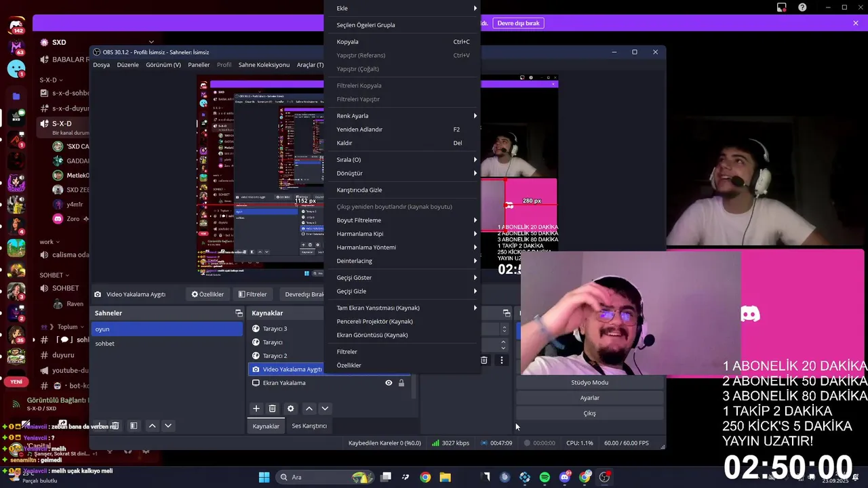Open Özellikler from context menu
The height and width of the screenshot is (488, 868).
tap(402, 365)
